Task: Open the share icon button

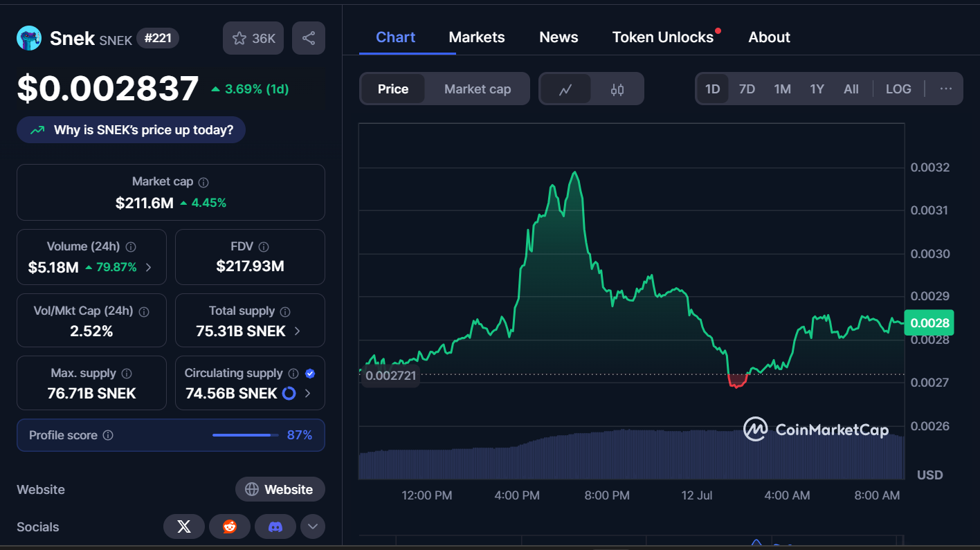Action: (x=309, y=38)
